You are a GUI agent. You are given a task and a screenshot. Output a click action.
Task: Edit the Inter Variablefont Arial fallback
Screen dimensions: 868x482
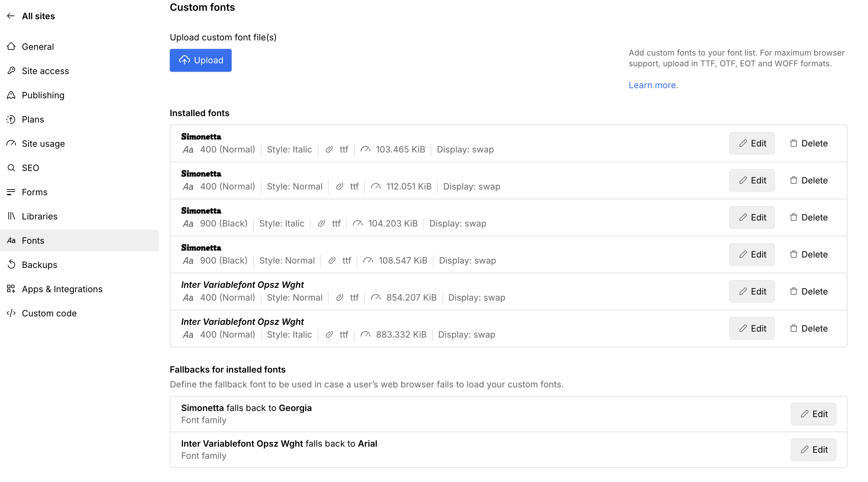(813, 449)
